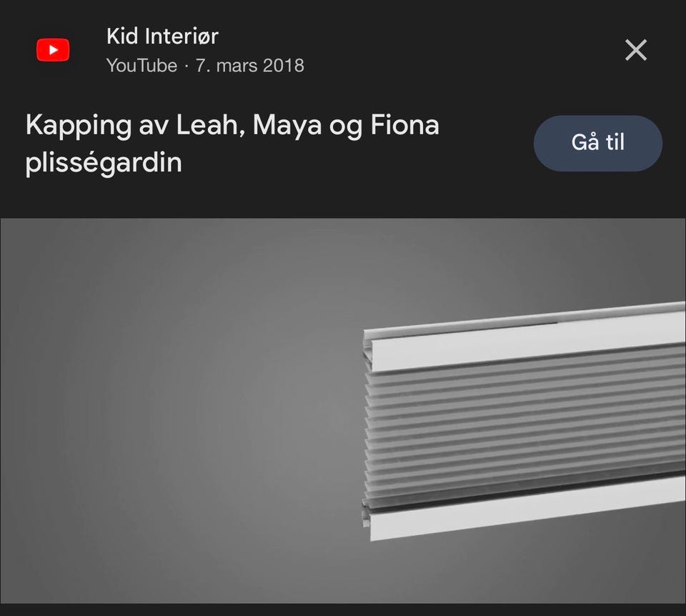
Task: Click the YouTube source label
Action: coord(141,66)
